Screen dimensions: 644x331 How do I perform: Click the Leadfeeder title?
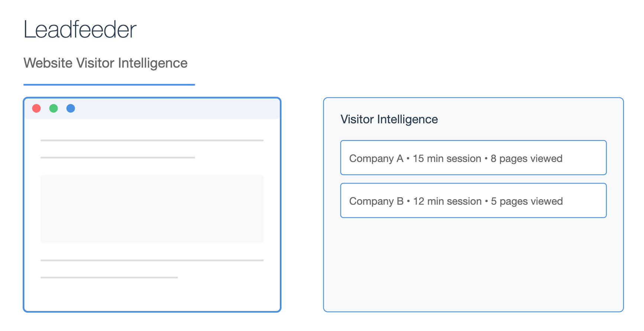80,29
